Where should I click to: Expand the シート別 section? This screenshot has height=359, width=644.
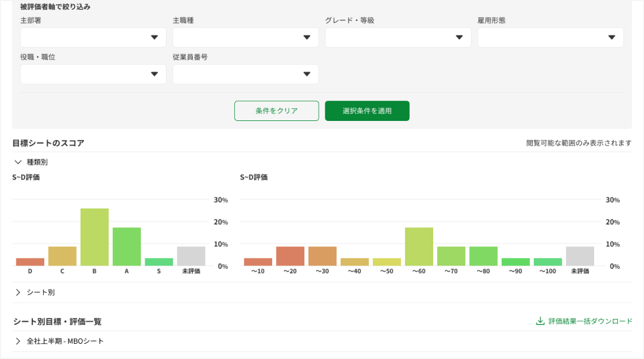(34, 293)
